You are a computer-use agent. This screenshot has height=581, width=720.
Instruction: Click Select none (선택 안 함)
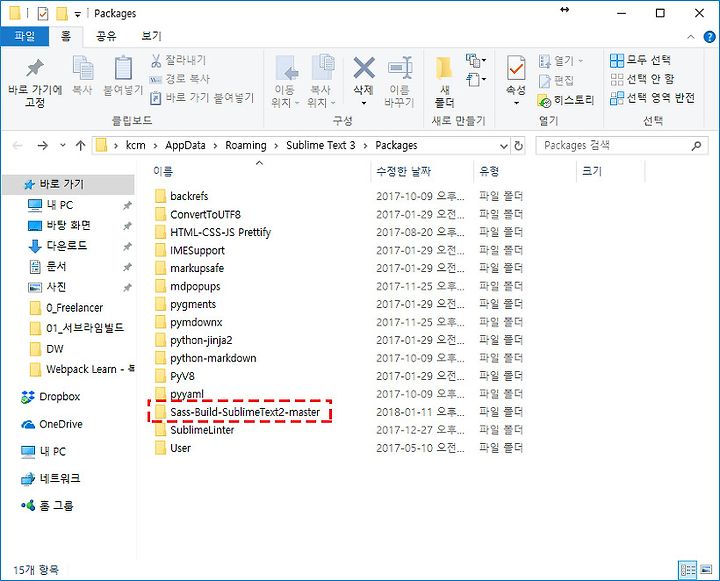[642, 79]
